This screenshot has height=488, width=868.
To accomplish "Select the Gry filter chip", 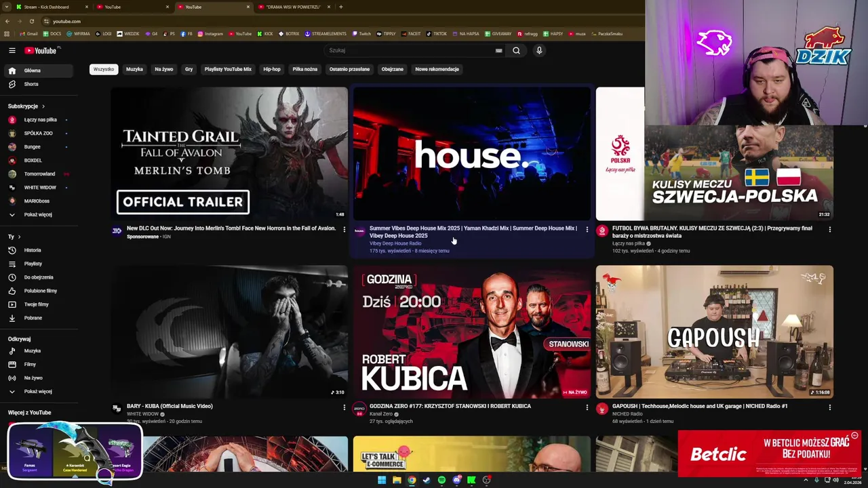I will (189, 69).
